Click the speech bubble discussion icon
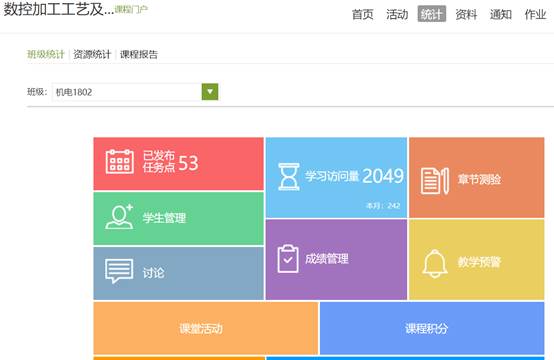Screen dimensions: 554x360 (119, 271)
